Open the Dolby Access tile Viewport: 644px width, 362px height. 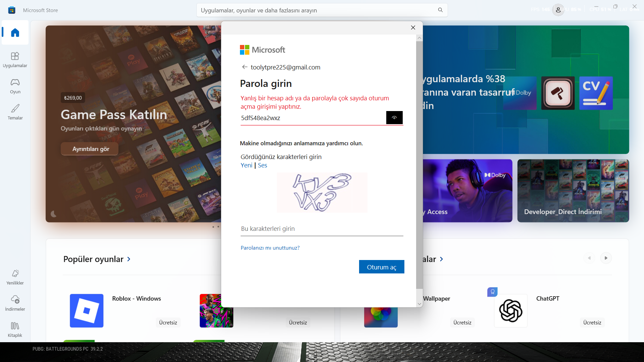pyautogui.click(x=467, y=191)
